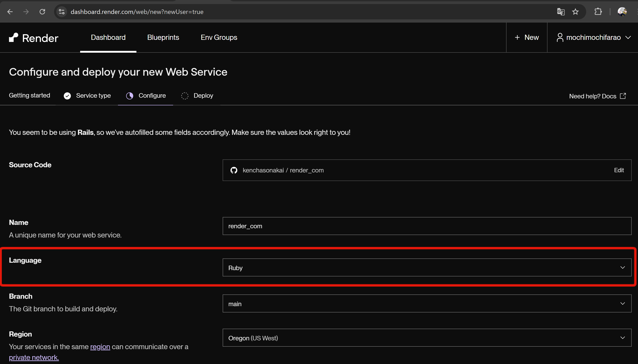Image resolution: width=638 pixels, height=364 pixels.
Task: Click the 'A unique name for your web service.' text
Action: coord(65,235)
